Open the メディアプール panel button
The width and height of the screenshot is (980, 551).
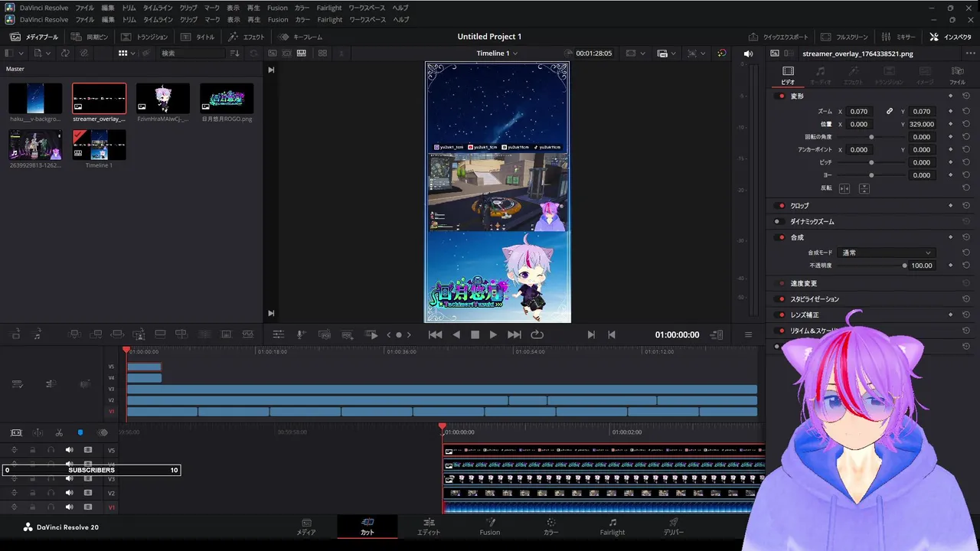(34, 37)
